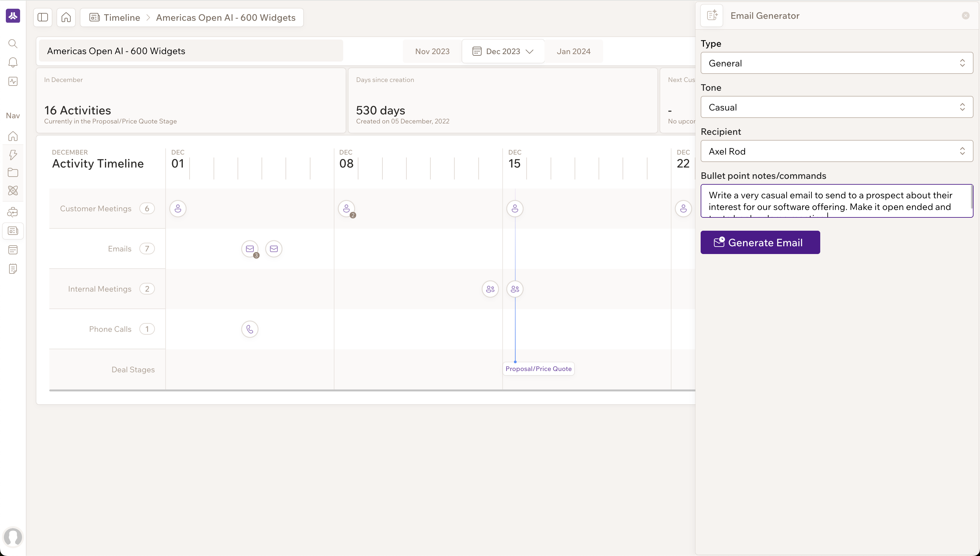
Task: Toggle the sidebar panel layout icon
Action: point(43,17)
